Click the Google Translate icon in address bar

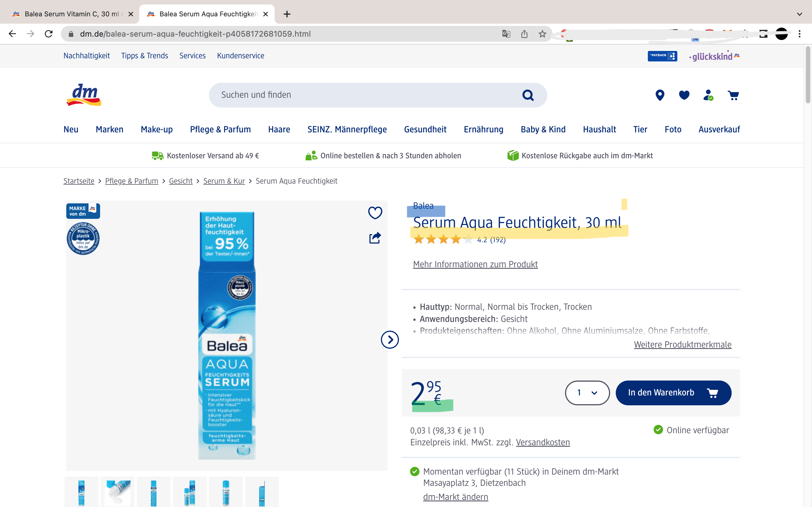point(506,34)
